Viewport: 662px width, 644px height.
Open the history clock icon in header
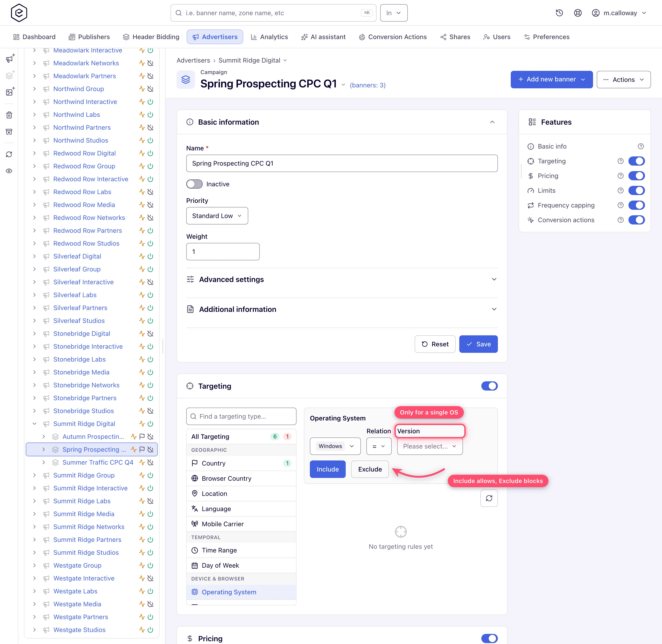click(559, 13)
